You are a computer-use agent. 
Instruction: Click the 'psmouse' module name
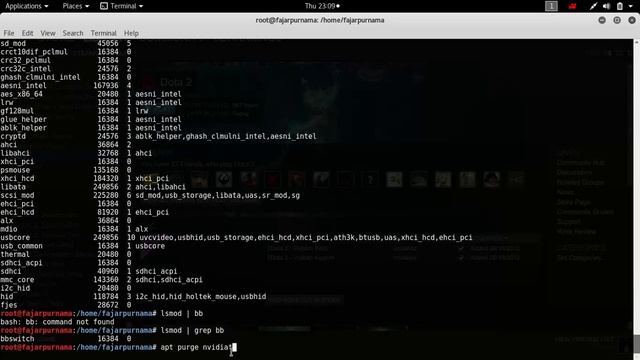pyautogui.click(x=15, y=170)
